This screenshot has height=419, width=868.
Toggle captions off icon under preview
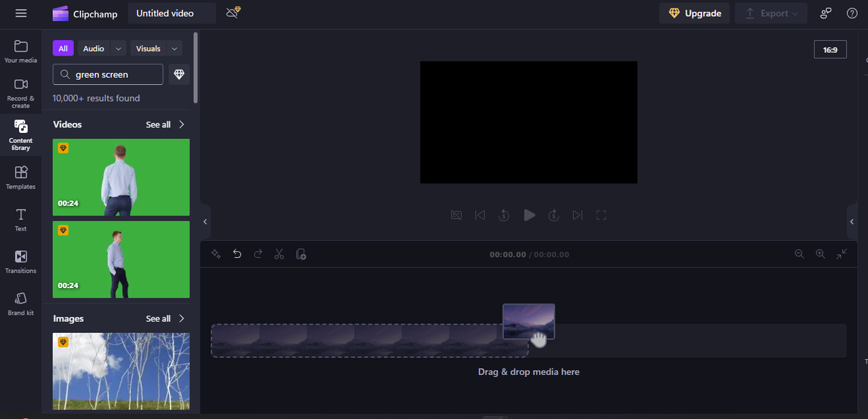tap(456, 215)
